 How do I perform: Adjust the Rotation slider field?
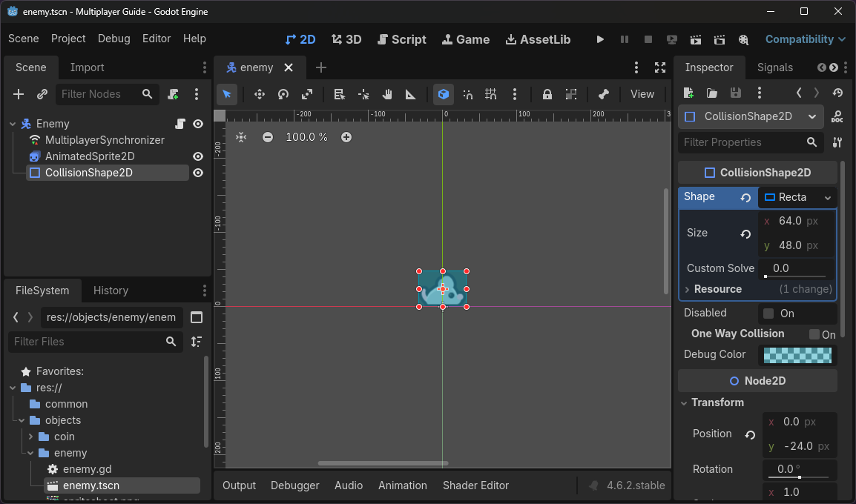coord(799,470)
